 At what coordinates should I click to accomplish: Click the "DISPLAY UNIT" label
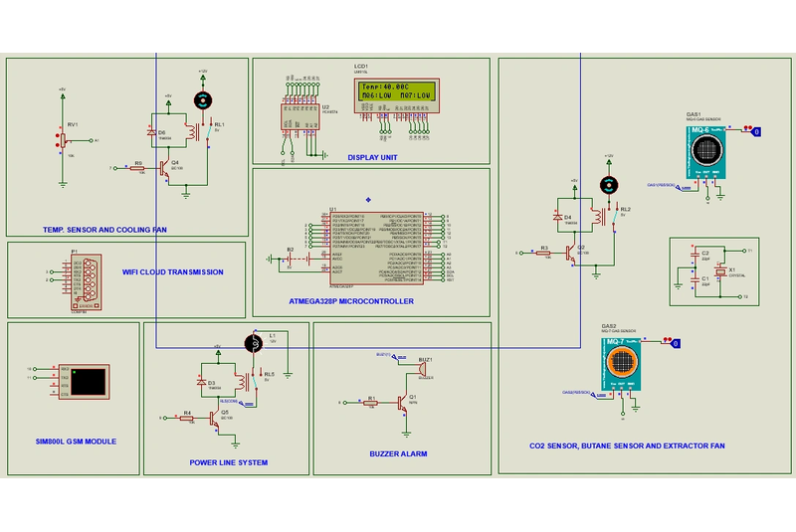(x=372, y=158)
